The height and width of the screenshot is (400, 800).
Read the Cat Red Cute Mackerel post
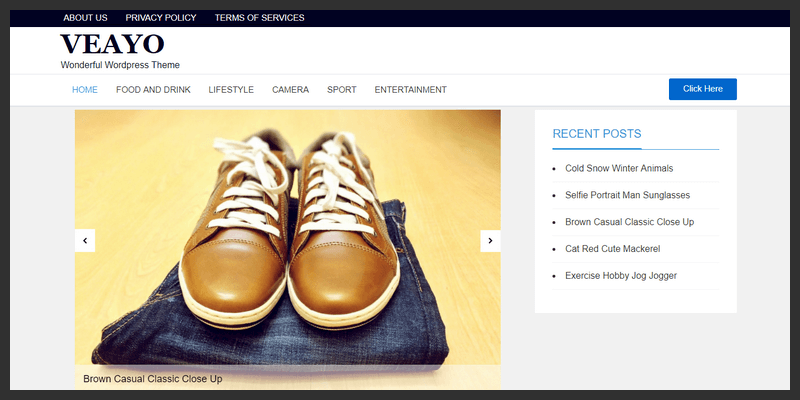tap(612, 248)
